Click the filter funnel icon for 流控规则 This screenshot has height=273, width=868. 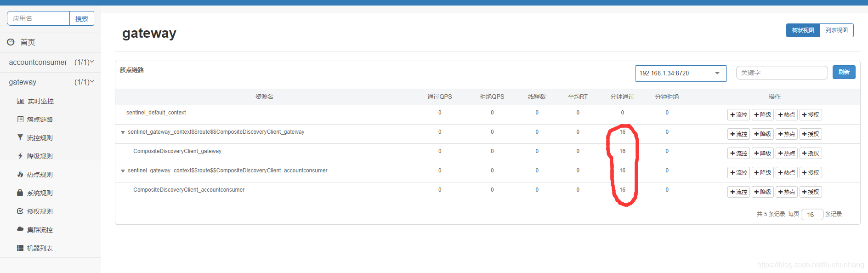pos(20,137)
